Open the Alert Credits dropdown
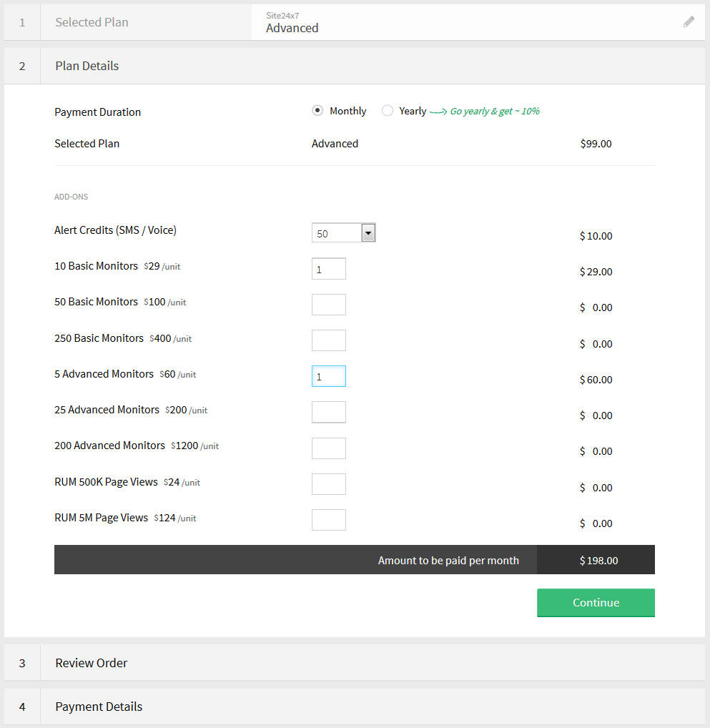The image size is (710, 728). 344,233
